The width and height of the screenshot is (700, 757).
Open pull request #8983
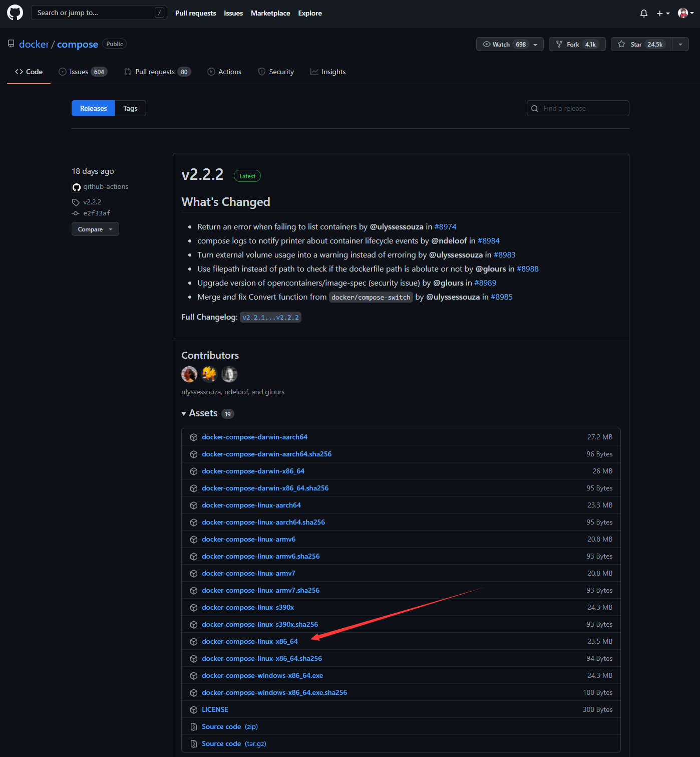tap(504, 255)
